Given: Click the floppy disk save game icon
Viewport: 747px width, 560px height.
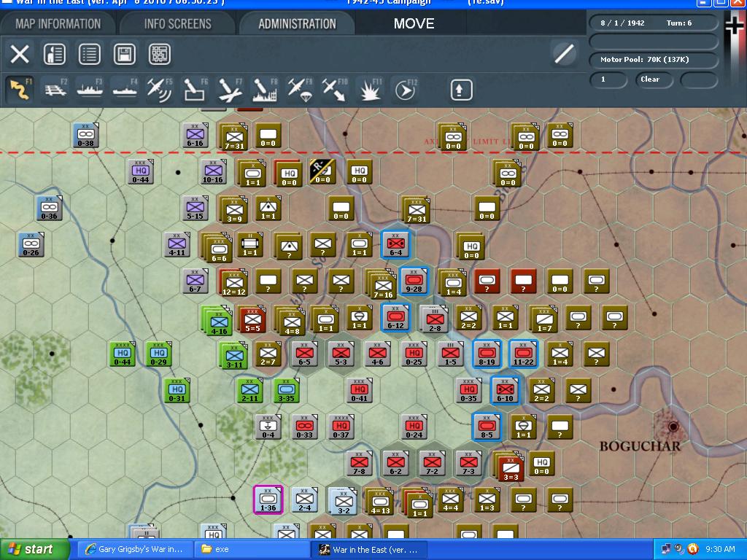Looking at the screenshot, I should click(x=124, y=54).
